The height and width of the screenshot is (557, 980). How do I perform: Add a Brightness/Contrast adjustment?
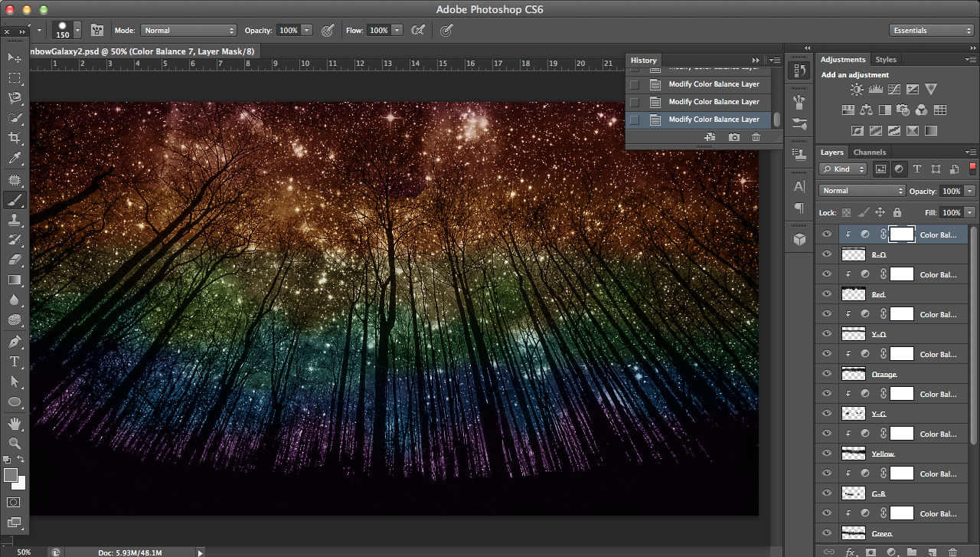[857, 90]
